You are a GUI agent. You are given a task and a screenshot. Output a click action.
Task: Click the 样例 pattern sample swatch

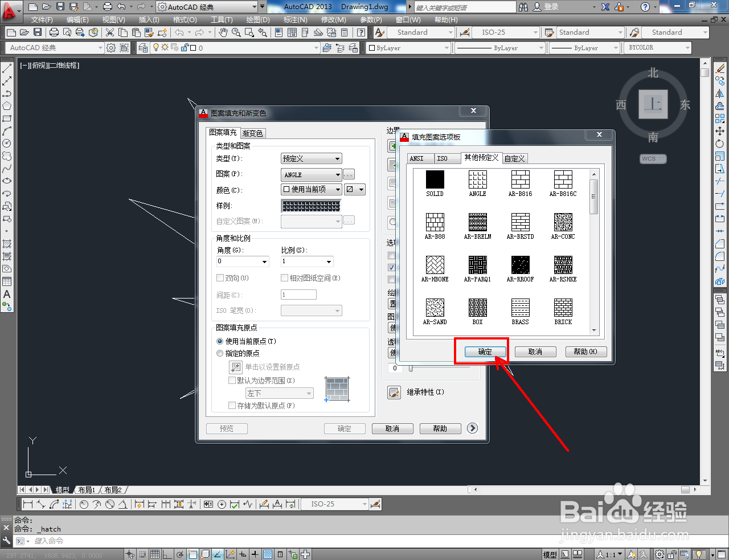[x=311, y=206]
